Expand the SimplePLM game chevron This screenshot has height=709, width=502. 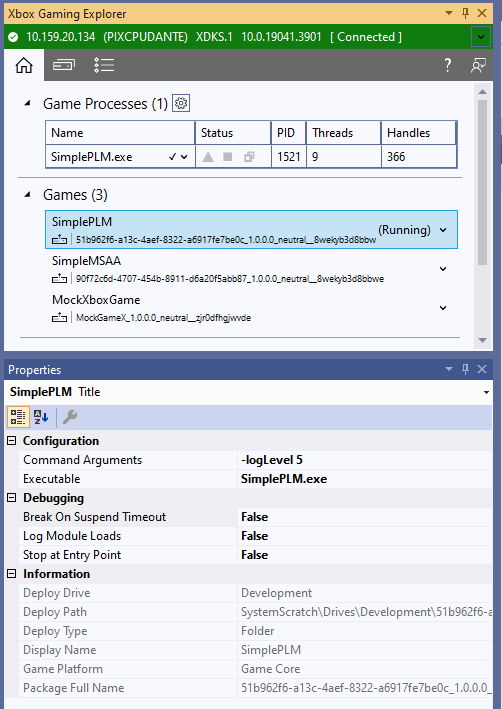443,230
